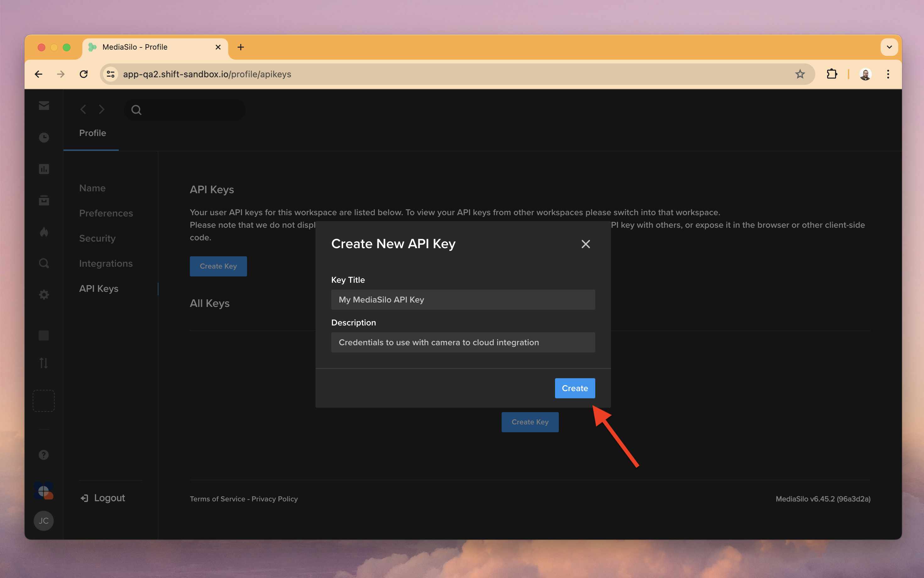The width and height of the screenshot is (924, 578).
Task: Open the help question mark icon
Action: (x=44, y=455)
